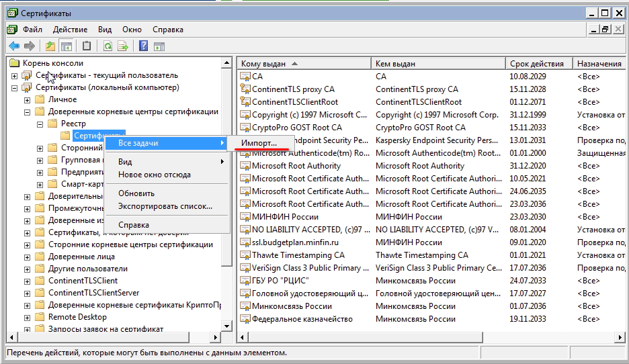Choose Все задачи in the context menu
The height and width of the screenshot is (364, 629).
coord(166,143)
